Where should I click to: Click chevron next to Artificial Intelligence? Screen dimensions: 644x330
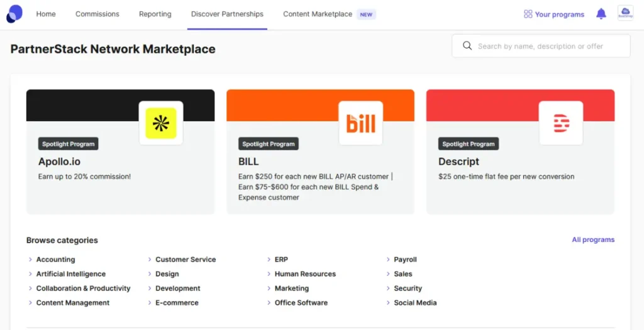30,274
